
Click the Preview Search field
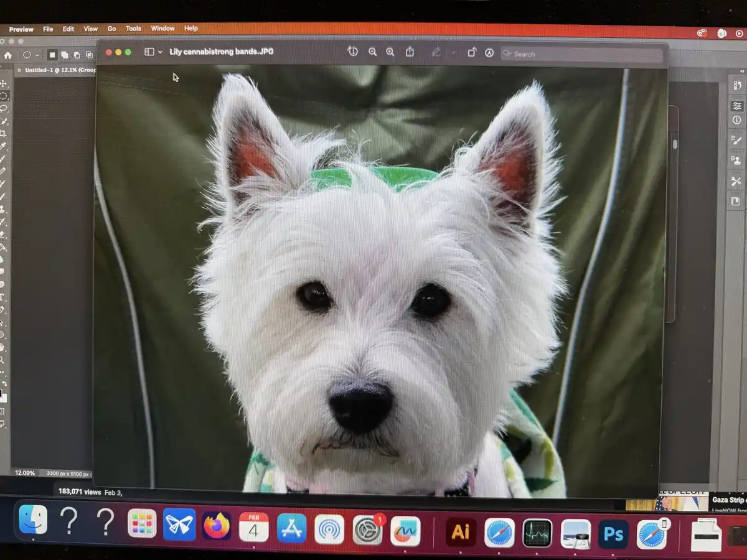[581, 54]
